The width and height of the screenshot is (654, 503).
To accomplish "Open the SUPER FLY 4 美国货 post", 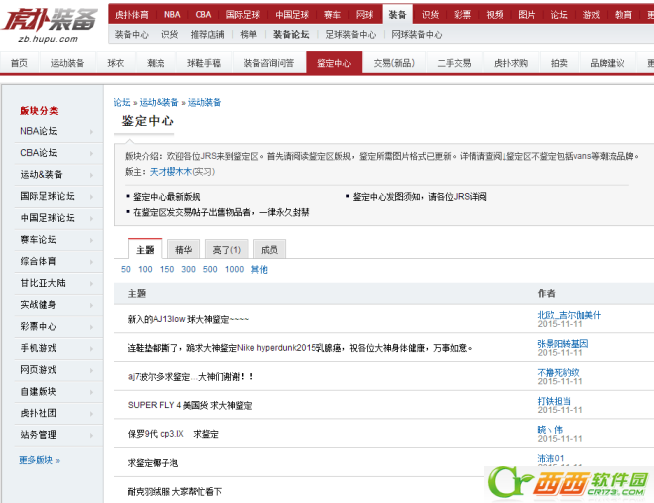I will pos(190,406).
